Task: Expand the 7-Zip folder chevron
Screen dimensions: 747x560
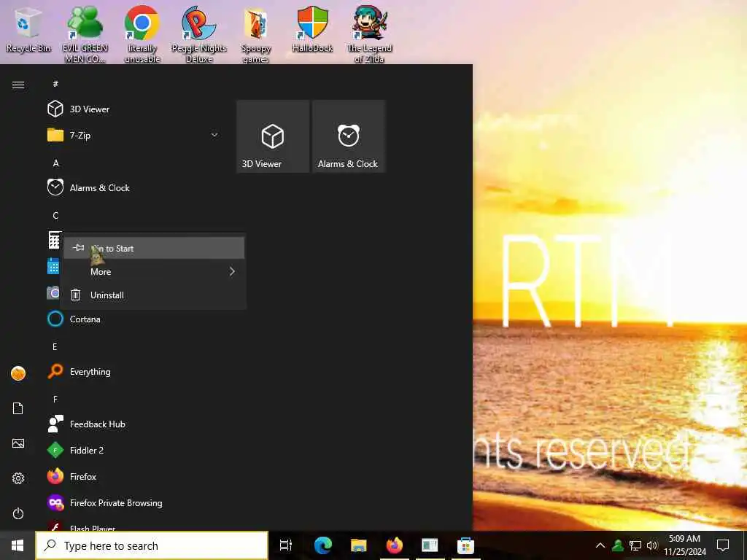Action: (x=214, y=135)
